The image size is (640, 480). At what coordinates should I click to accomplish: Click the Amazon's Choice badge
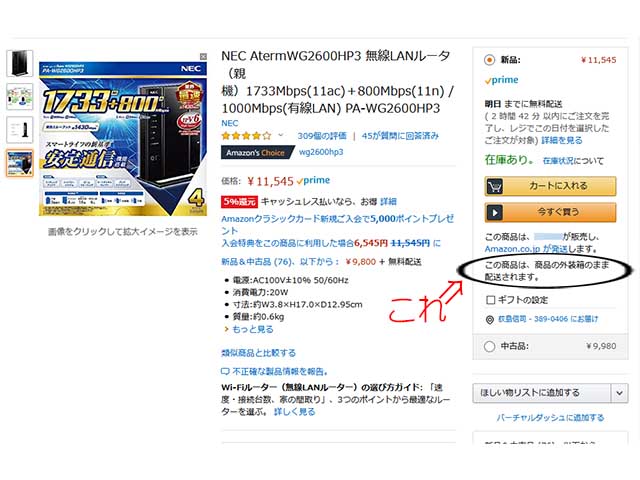tap(257, 152)
